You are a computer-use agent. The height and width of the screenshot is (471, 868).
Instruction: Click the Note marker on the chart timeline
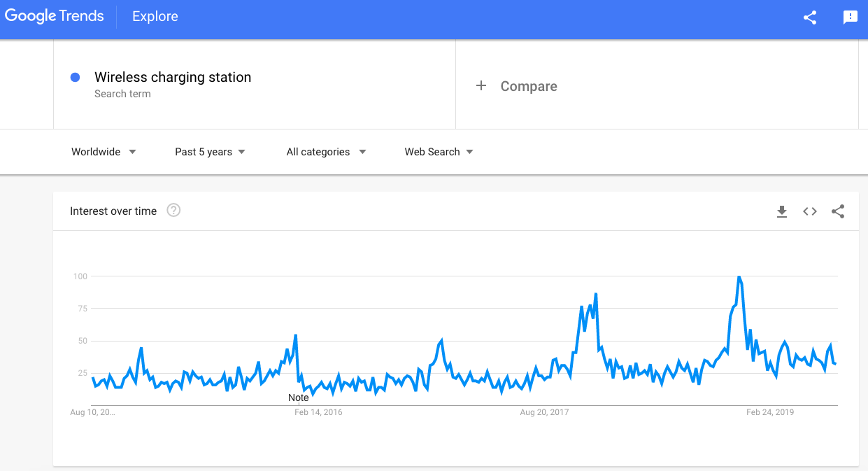click(x=298, y=398)
